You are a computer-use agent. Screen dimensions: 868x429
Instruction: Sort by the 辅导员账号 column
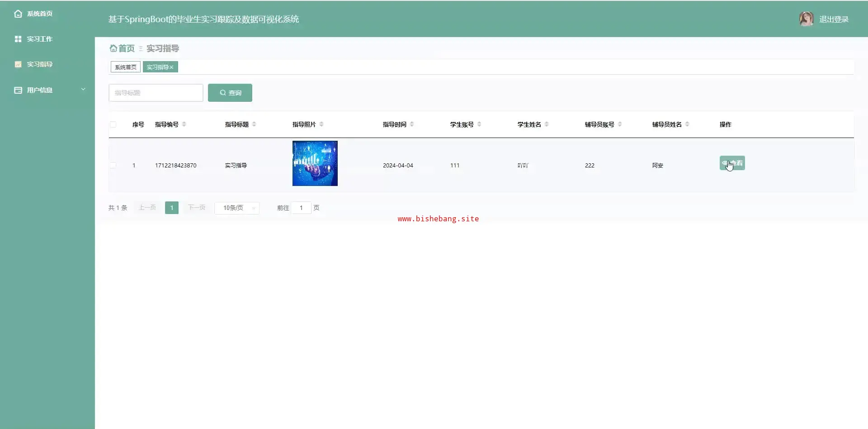620,124
